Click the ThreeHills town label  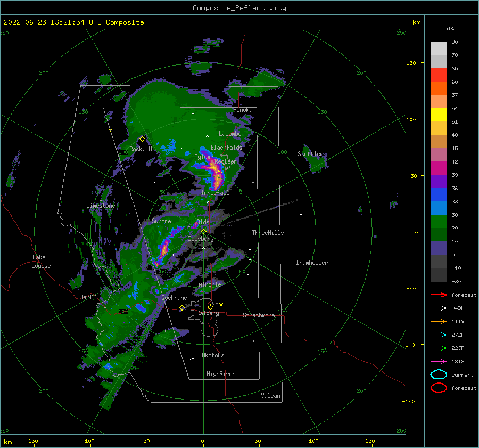268,233
